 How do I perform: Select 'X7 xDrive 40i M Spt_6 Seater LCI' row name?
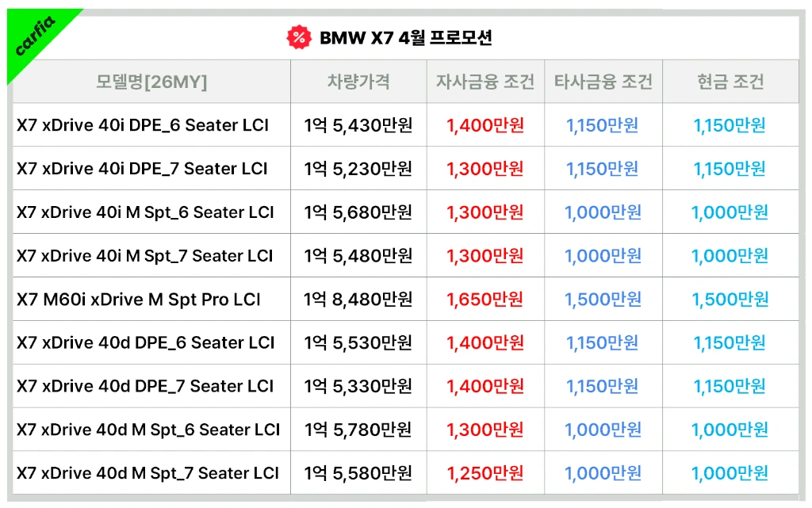pos(146,212)
